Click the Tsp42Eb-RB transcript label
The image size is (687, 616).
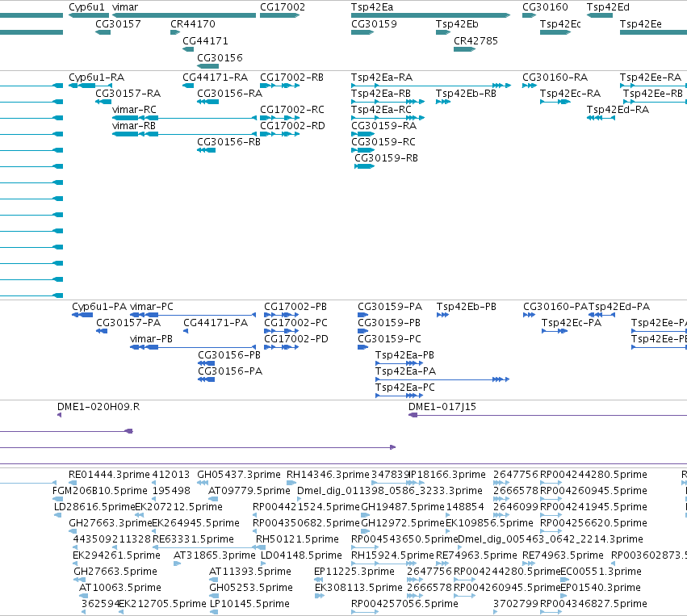point(466,94)
